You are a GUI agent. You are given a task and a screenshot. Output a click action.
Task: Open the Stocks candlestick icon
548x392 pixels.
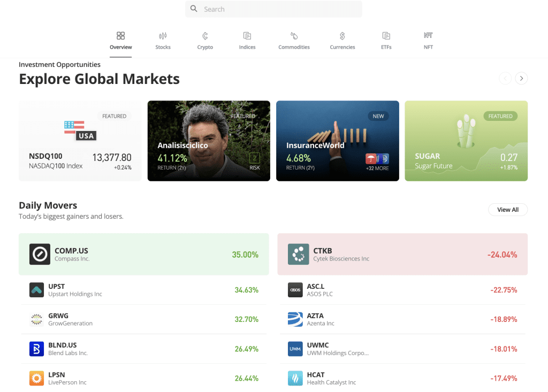pyautogui.click(x=163, y=36)
